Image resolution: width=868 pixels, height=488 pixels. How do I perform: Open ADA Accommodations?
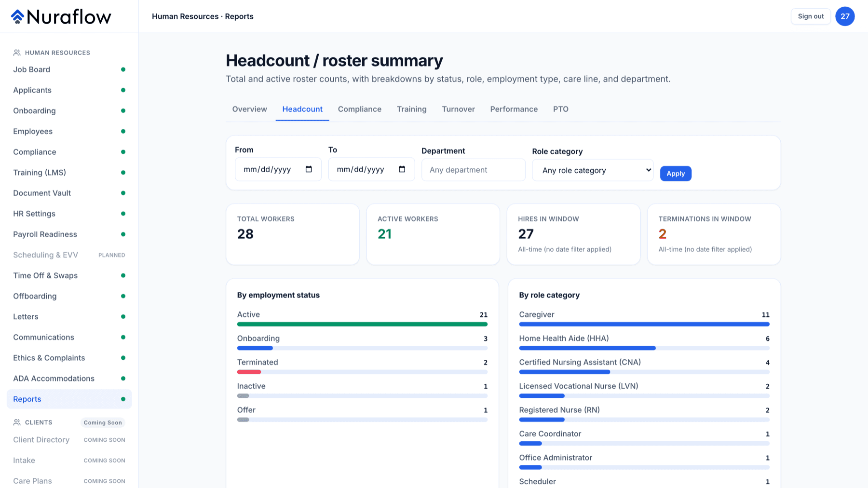(x=69, y=379)
